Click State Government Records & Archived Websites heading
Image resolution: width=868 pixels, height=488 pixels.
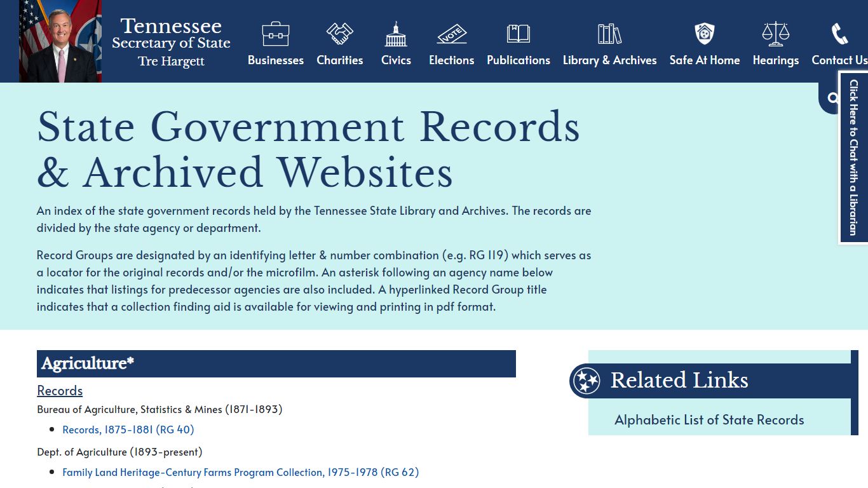pos(308,150)
